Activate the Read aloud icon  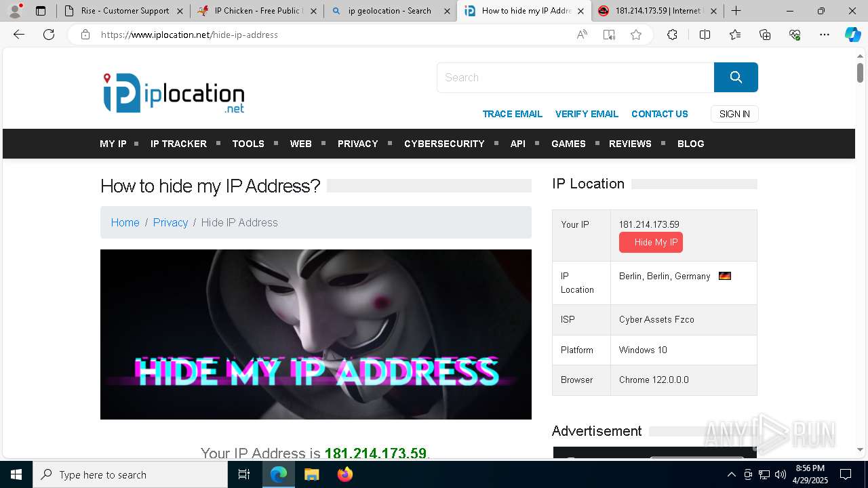(x=582, y=35)
